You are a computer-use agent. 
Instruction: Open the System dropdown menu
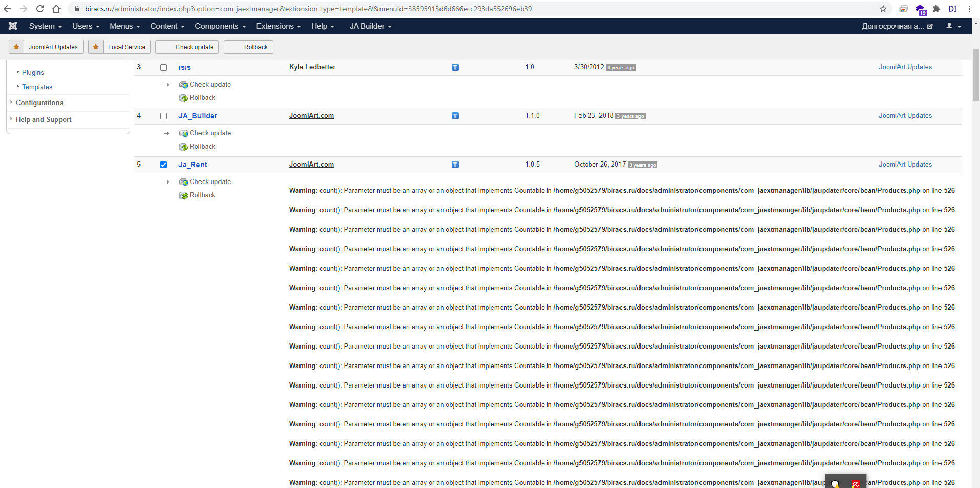(x=45, y=26)
